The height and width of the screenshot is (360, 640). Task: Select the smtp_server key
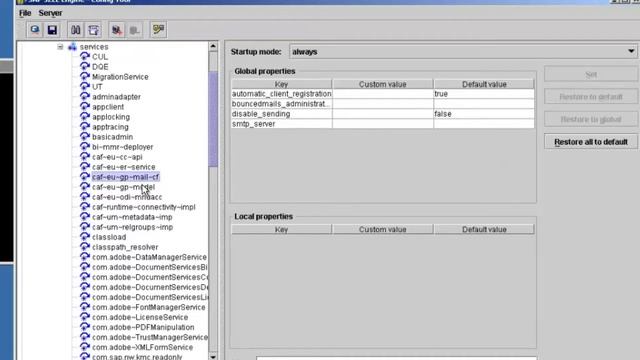pyautogui.click(x=281, y=124)
